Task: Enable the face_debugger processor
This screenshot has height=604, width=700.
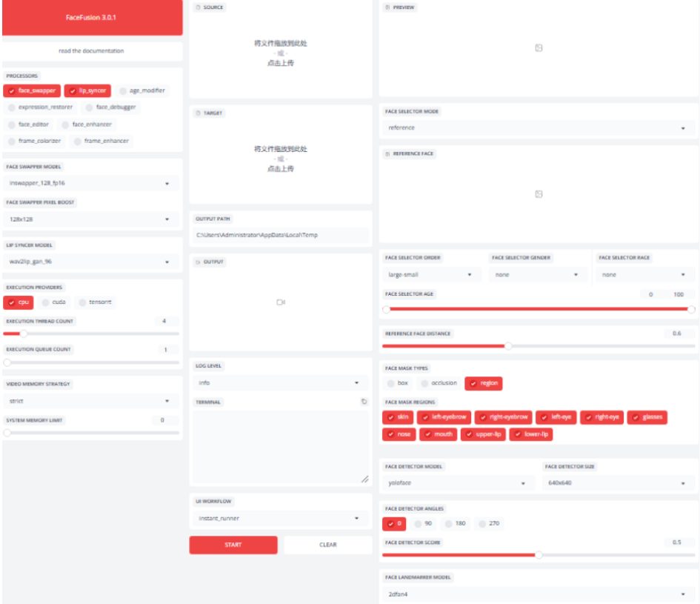Action: coord(110,107)
